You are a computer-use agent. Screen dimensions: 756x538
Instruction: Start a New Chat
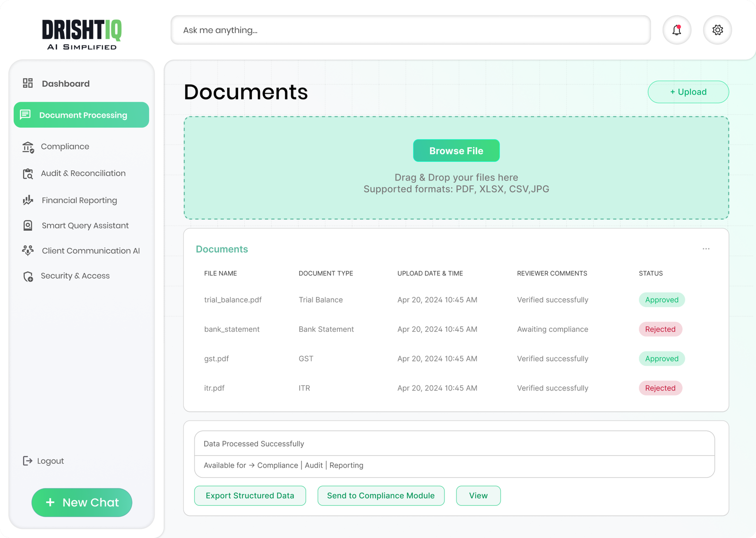tap(82, 503)
